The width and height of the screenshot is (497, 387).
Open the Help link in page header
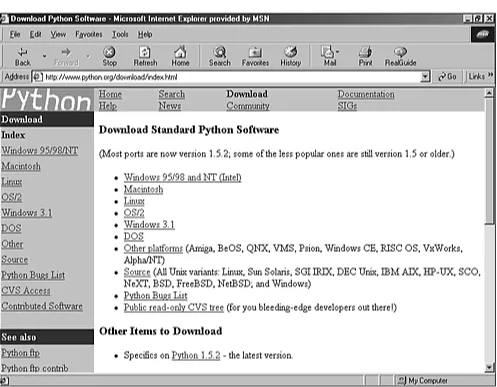(108, 106)
